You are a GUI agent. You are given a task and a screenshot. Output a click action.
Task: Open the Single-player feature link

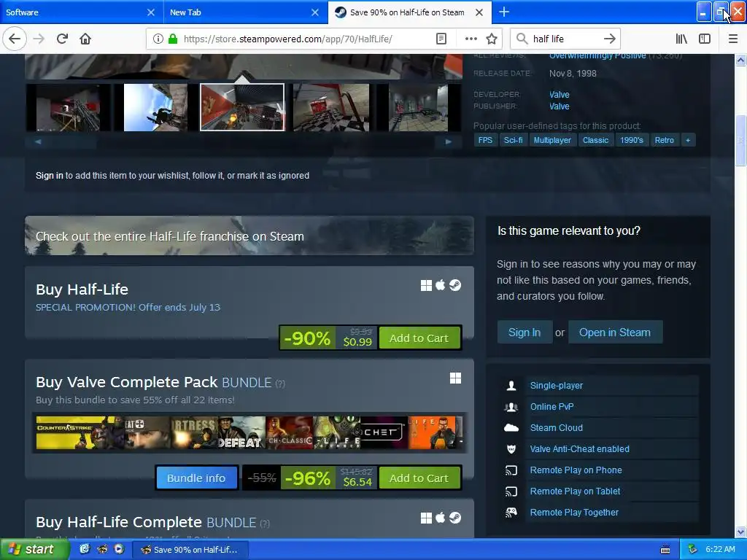[x=557, y=385]
